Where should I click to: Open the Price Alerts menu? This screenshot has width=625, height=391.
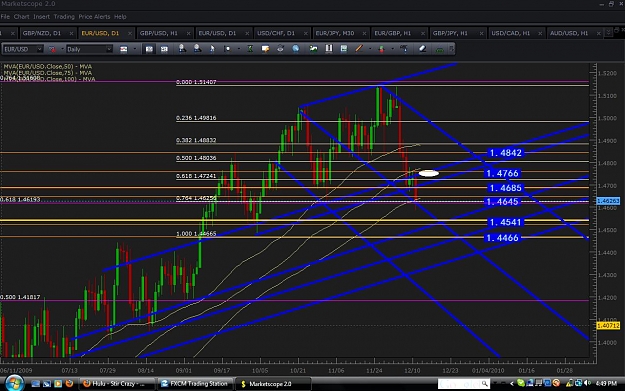tap(94, 17)
